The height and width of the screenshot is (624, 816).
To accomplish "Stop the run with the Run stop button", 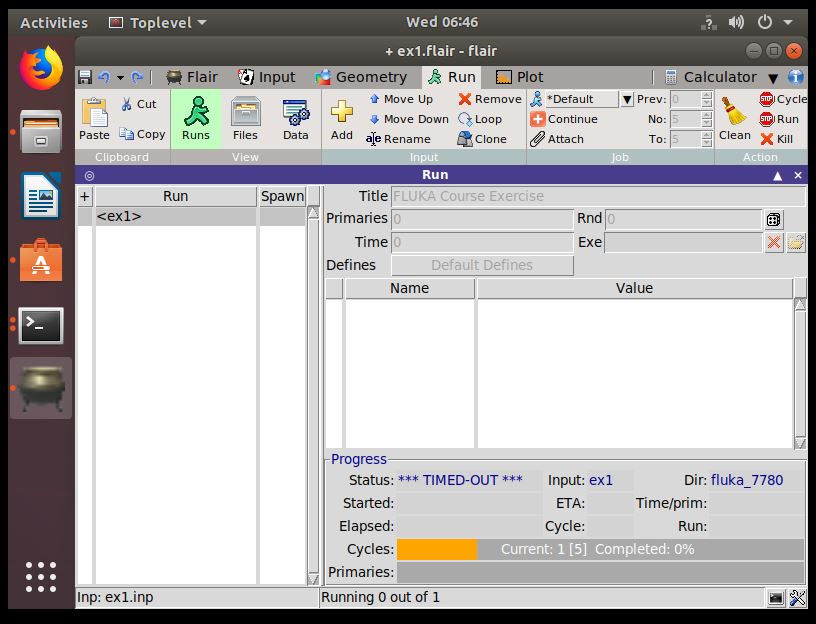I will click(779, 119).
